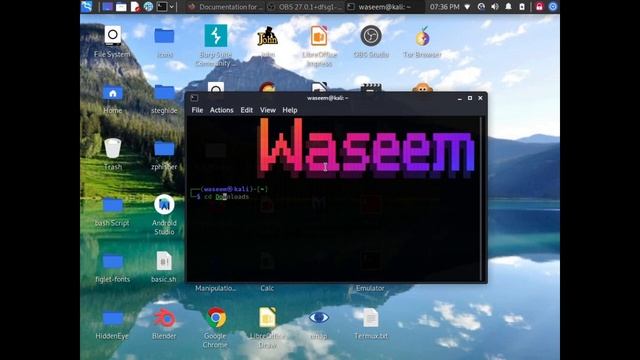Open the Icons folder on desktop
Screen dimensions: 640x360
click(164, 42)
